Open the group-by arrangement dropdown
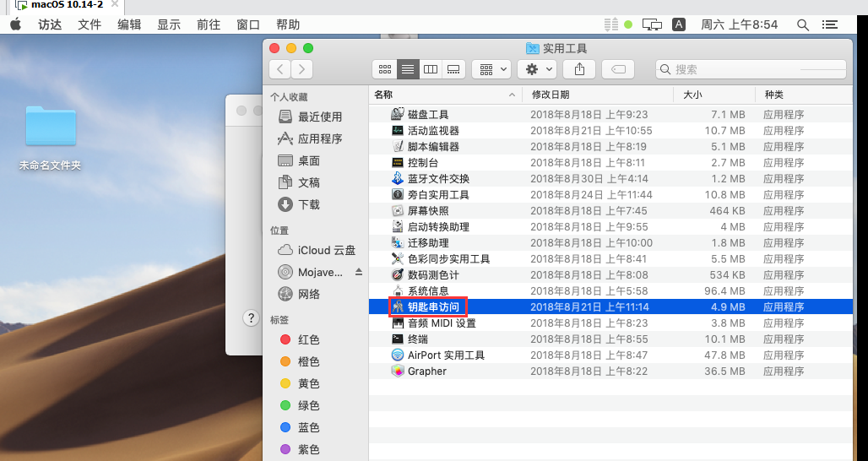Screen dimensions: 868x461 click(491, 69)
